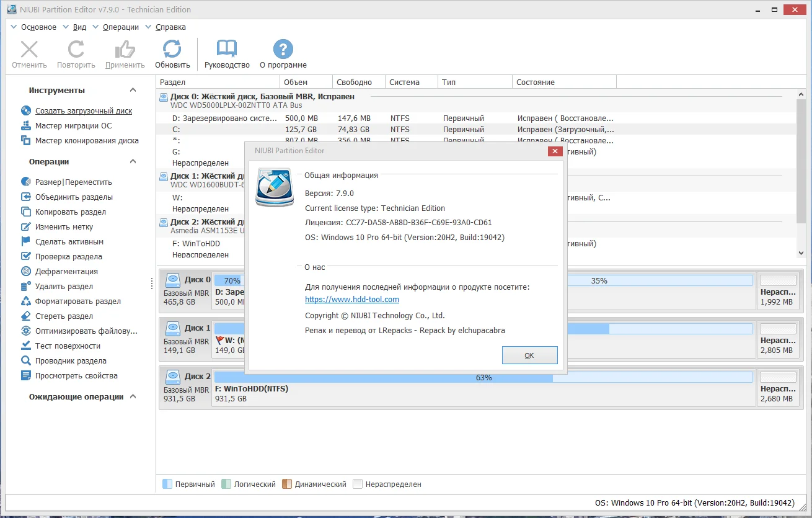Run Тест поверхности

click(x=68, y=346)
